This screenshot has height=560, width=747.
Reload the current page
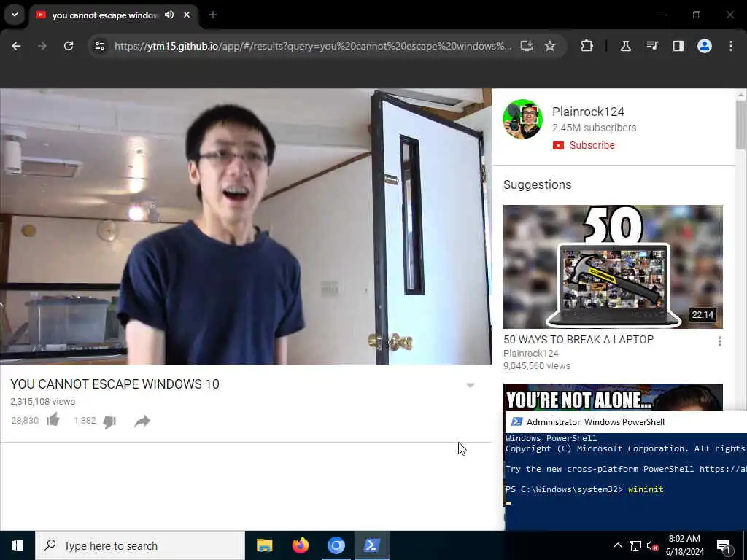pyautogui.click(x=69, y=46)
